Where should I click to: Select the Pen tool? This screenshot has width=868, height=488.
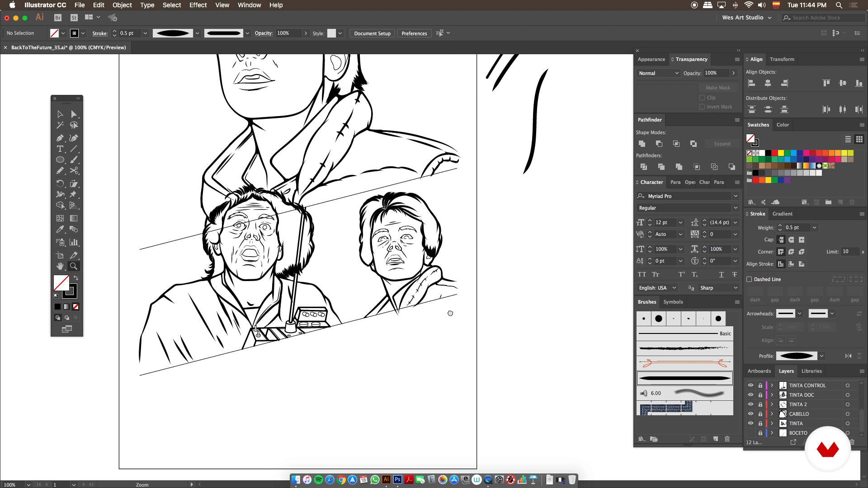[60, 138]
